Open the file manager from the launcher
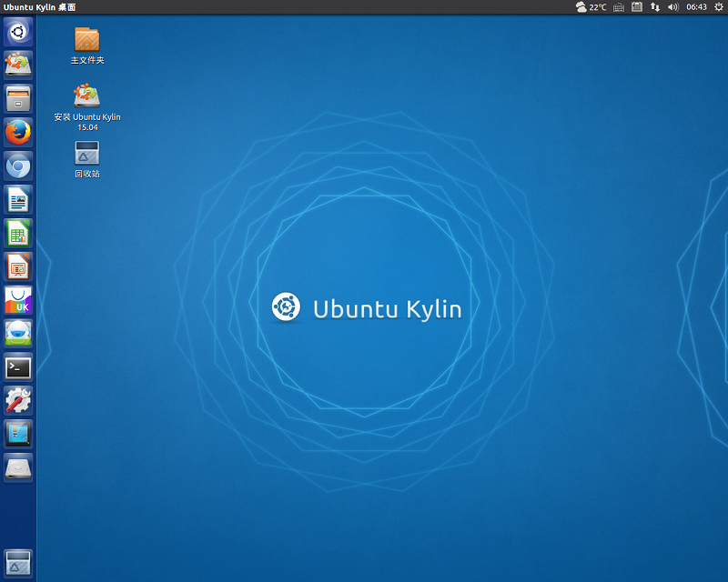Image resolution: width=728 pixels, height=582 pixels. [x=17, y=98]
